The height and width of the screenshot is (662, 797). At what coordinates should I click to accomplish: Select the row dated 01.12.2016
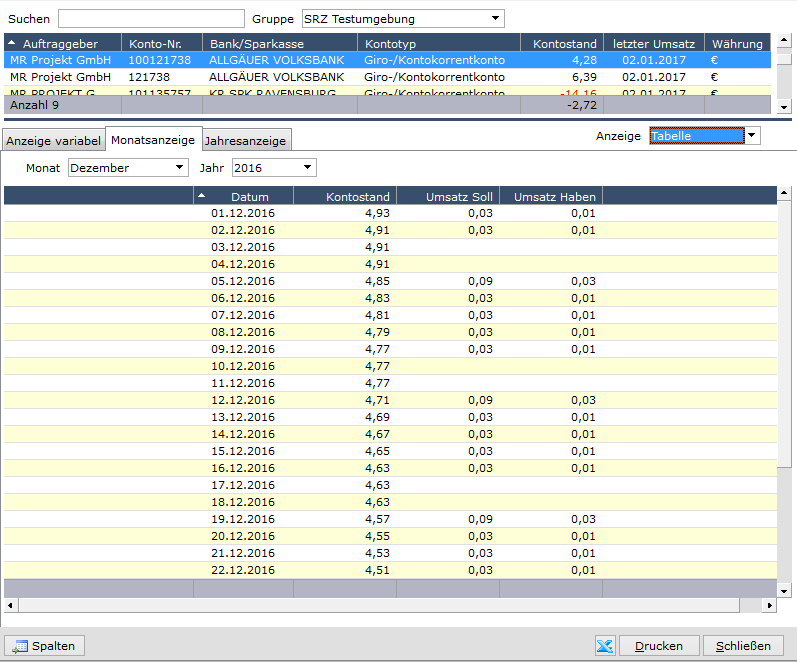(390, 213)
